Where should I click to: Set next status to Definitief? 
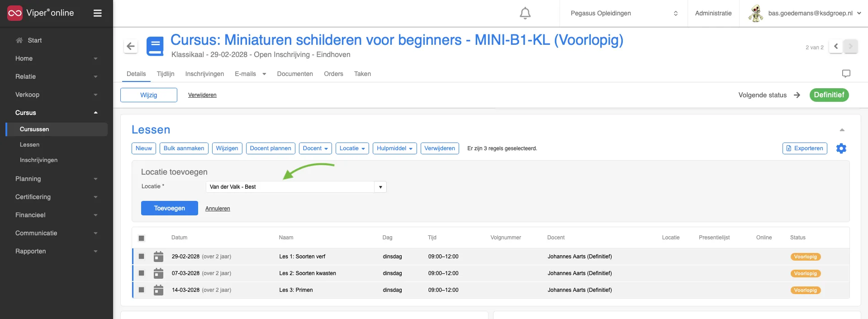coord(829,95)
